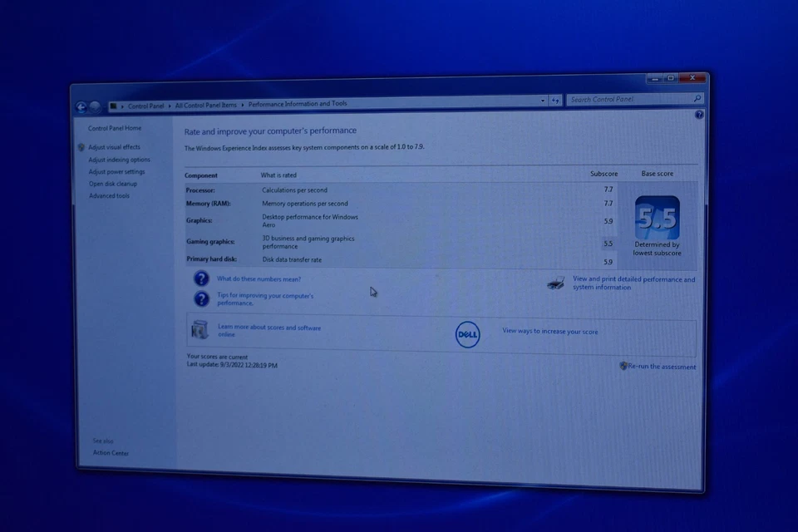Click the magnifier icon in the search box
Image resolution: width=798 pixels, height=532 pixels.
point(697,99)
